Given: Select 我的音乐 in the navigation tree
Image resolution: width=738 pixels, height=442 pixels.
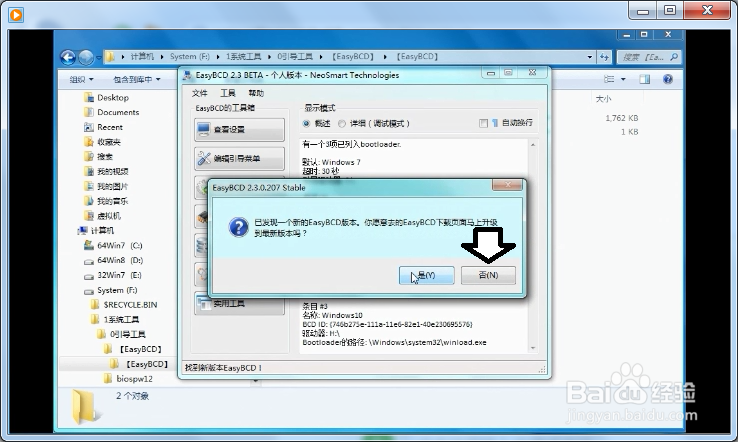Looking at the screenshot, I should click(x=112, y=201).
